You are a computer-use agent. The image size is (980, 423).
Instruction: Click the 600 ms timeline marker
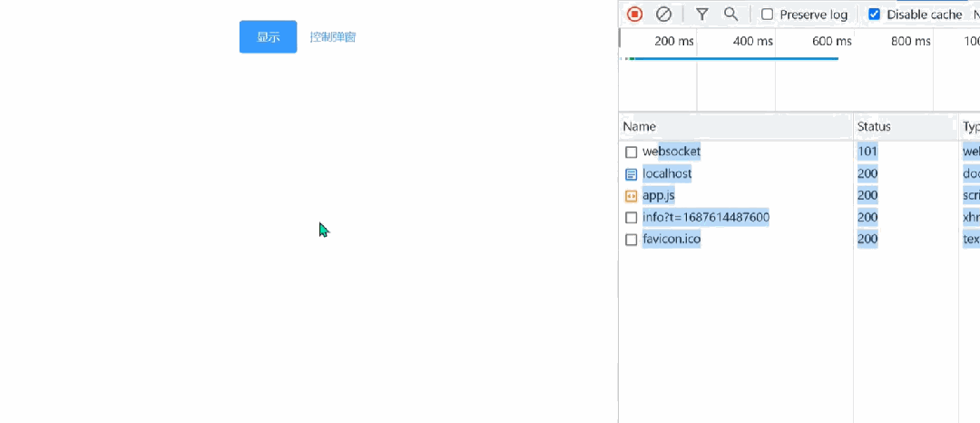(x=832, y=41)
